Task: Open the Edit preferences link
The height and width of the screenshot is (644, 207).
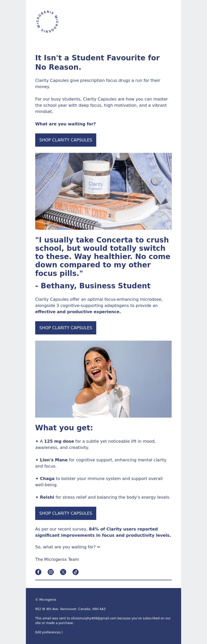Action: [48, 632]
